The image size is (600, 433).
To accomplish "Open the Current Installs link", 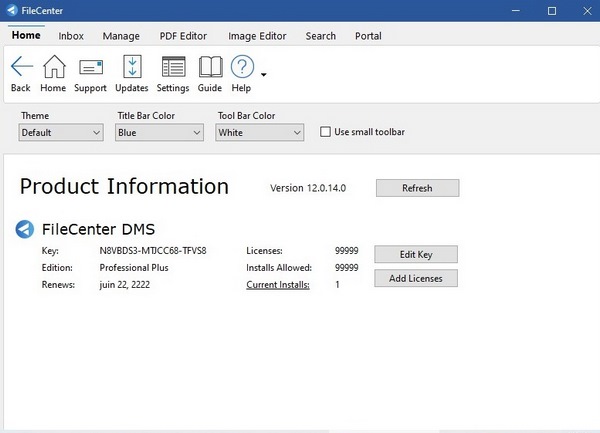I will tap(278, 285).
